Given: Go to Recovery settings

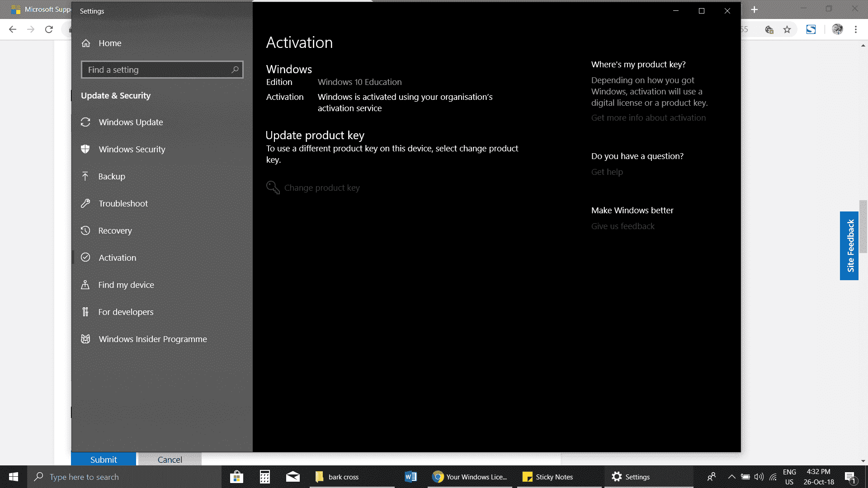Looking at the screenshot, I should pos(162,230).
